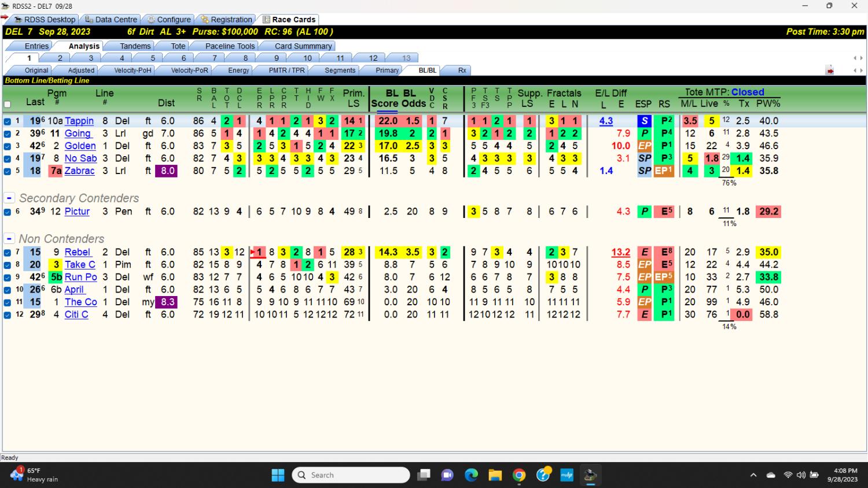Viewport: 868px width, 488px height.
Task: Switch to the Energy view tab
Action: [x=238, y=70]
